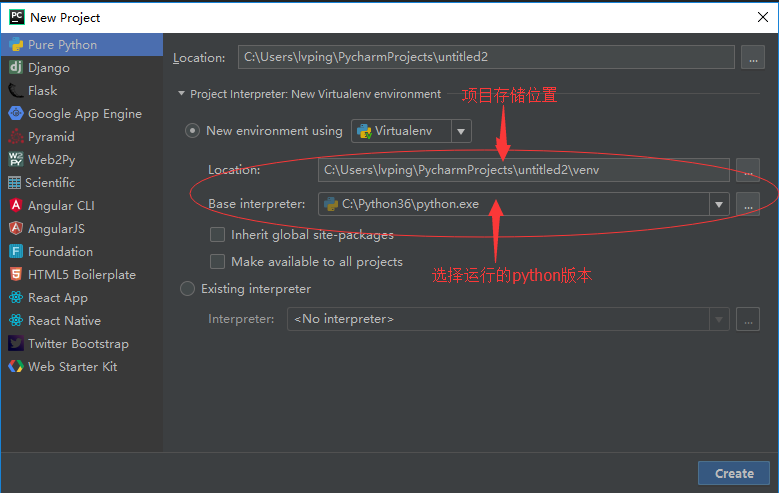Click the Pure Python label
Screen dimensions: 779x493
(x=62, y=45)
